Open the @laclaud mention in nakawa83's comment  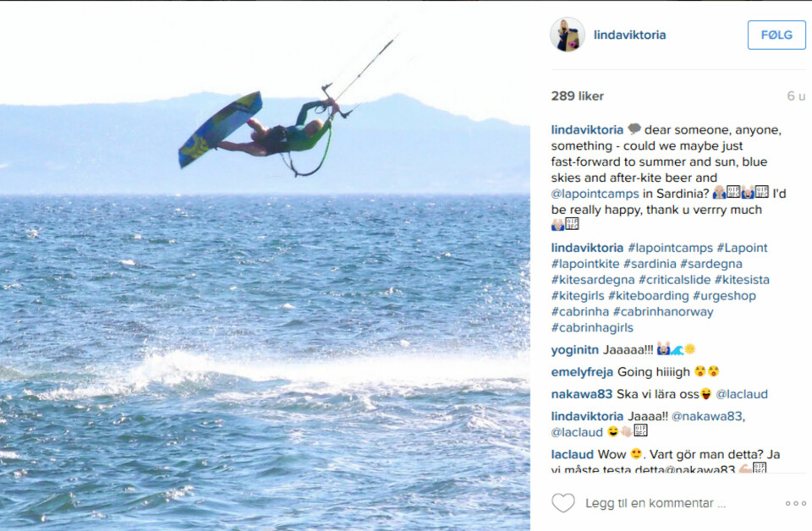click(742, 394)
